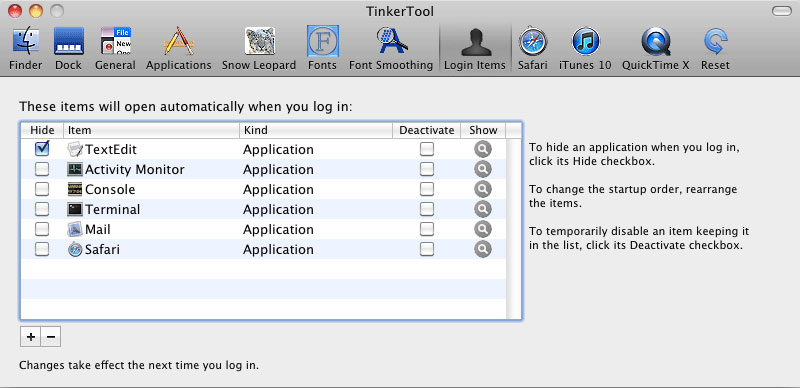Show TextEdit in Finder via magnifier
800x388 pixels.
tap(482, 149)
